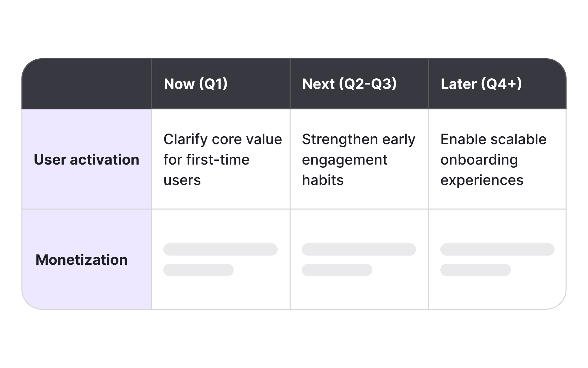The width and height of the screenshot is (588, 368).
Task: Select the word "experiences" in Later column
Action: point(482,180)
